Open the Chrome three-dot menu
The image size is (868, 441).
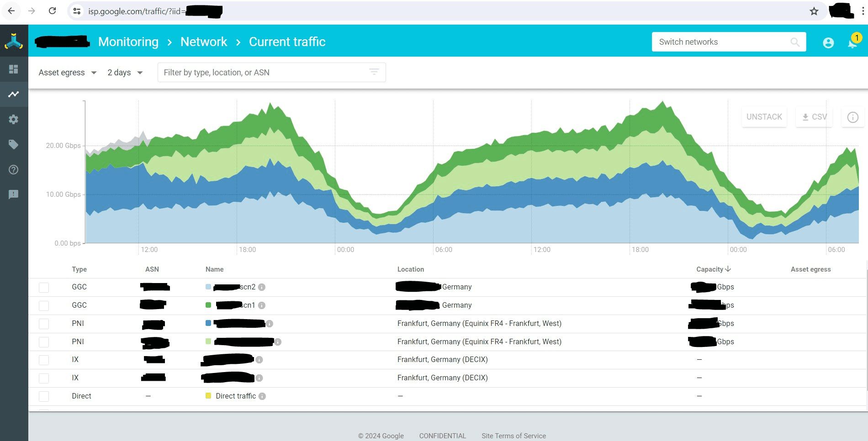click(x=863, y=11)
